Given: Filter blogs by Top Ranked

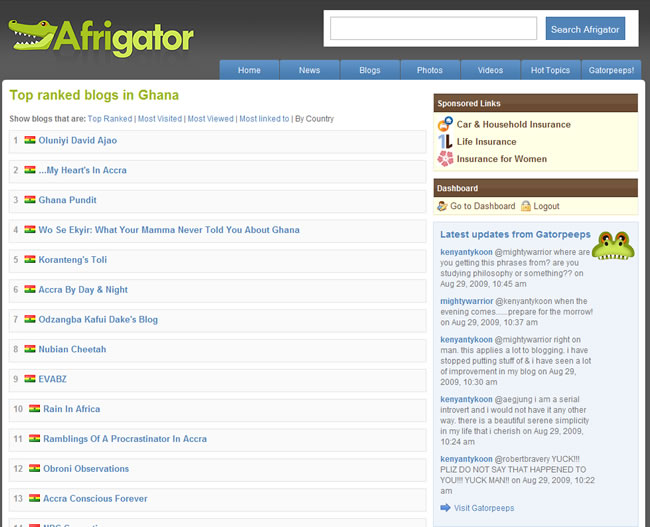Looking at the screenshot, I should [110, 119].
